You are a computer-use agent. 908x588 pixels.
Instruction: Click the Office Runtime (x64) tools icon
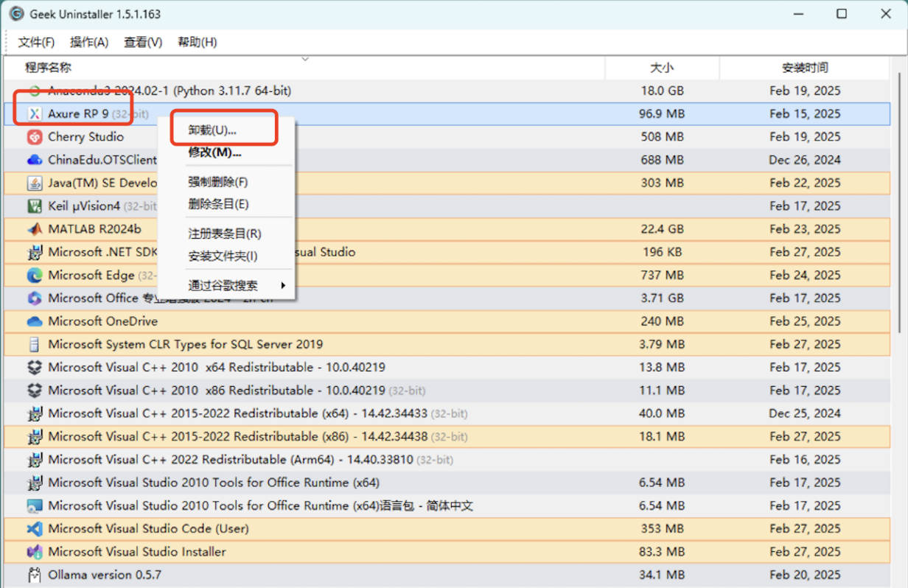tap(35, 483)
